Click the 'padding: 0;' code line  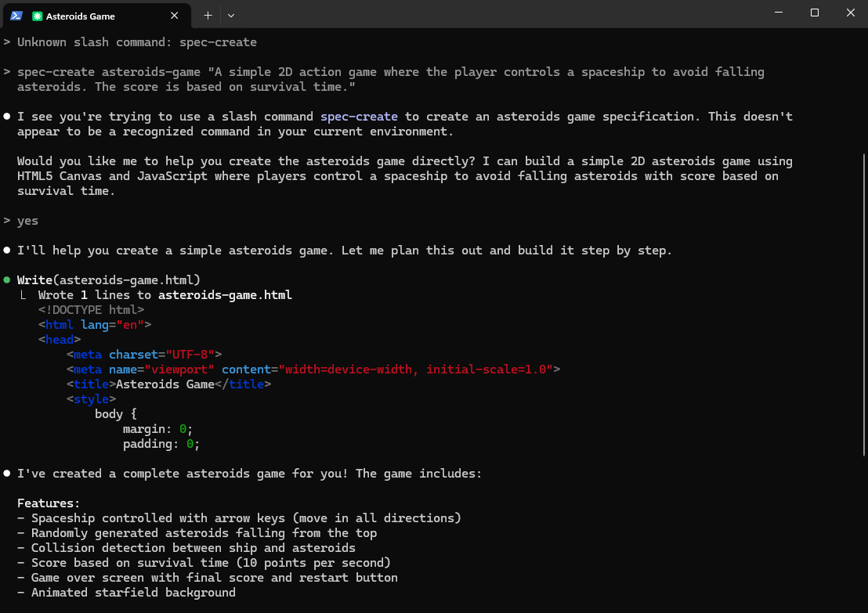click(x=161, y=444)
